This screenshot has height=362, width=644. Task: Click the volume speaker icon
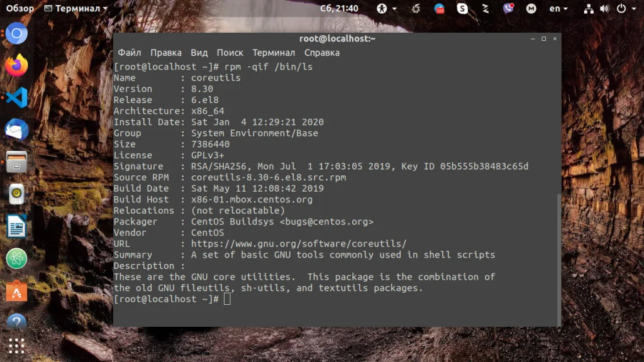tap(604, 8)
